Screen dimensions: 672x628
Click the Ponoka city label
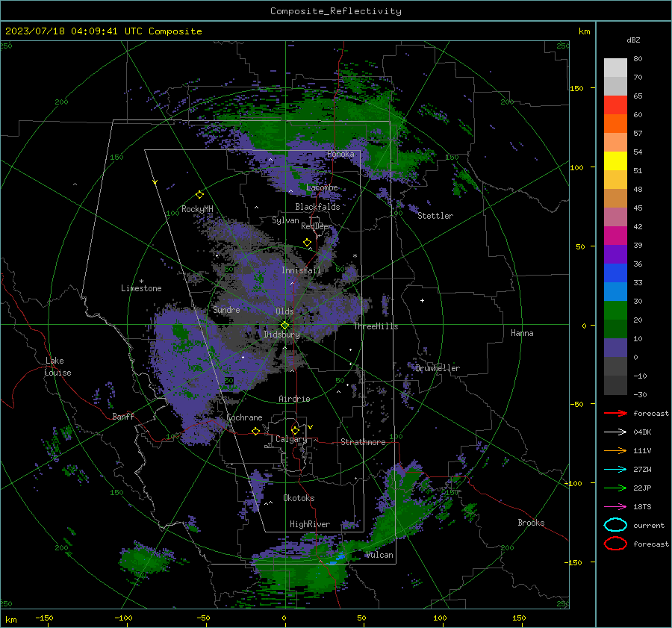pyautogui.click(x=340, y=154)
